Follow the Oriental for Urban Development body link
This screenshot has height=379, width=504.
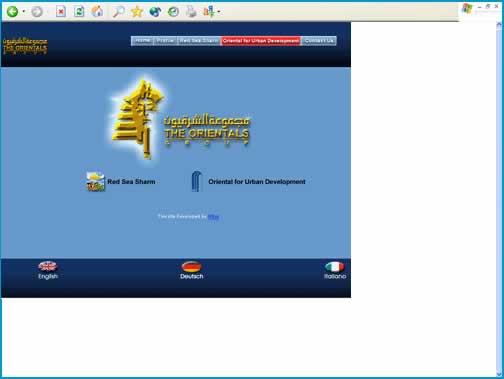(x=248, y=182)
